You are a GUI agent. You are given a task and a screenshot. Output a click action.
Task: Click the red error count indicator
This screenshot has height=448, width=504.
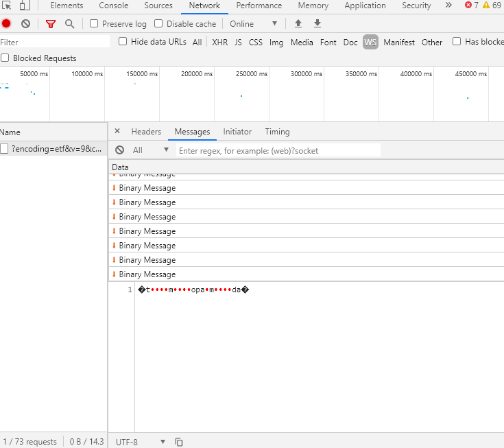click(472, 5)
